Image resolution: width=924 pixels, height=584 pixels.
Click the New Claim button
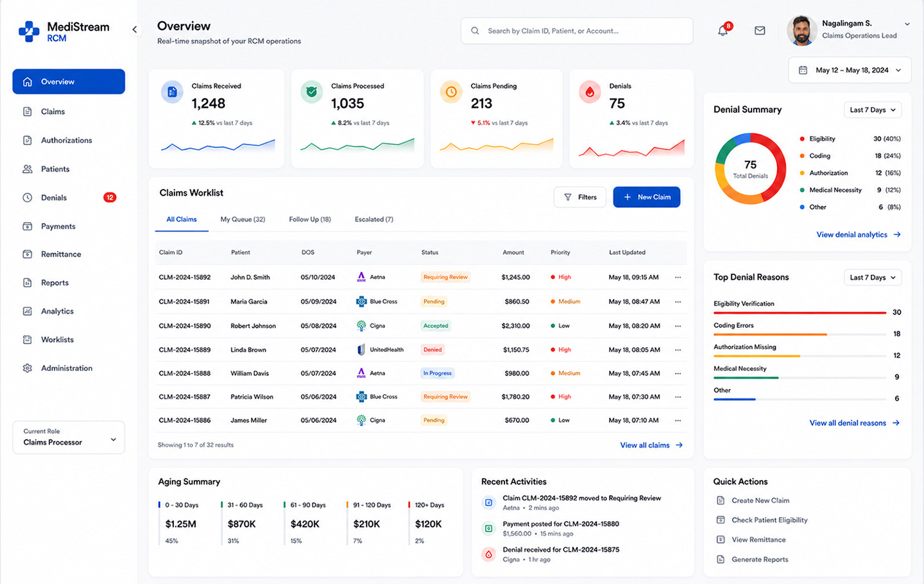click(647, 197)
